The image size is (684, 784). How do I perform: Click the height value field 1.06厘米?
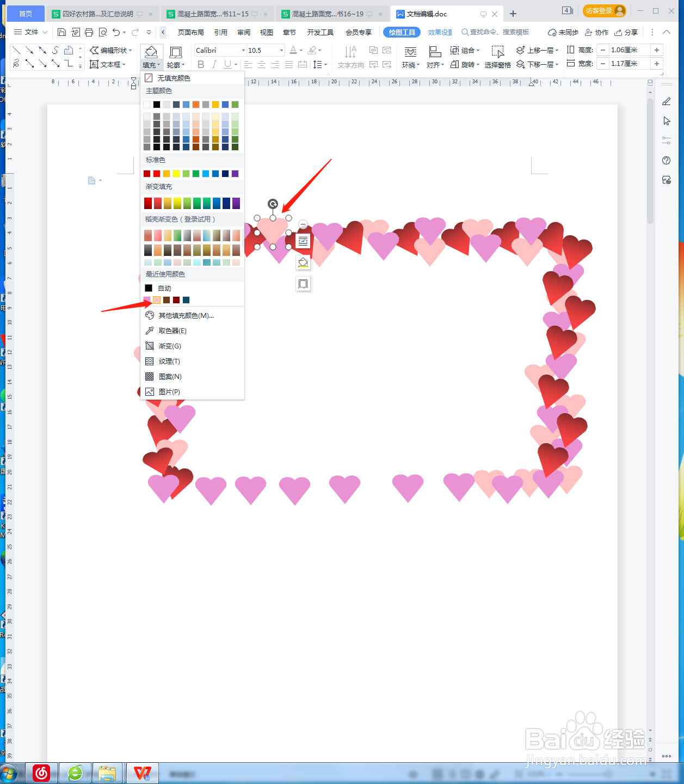(x=630, y=50)
